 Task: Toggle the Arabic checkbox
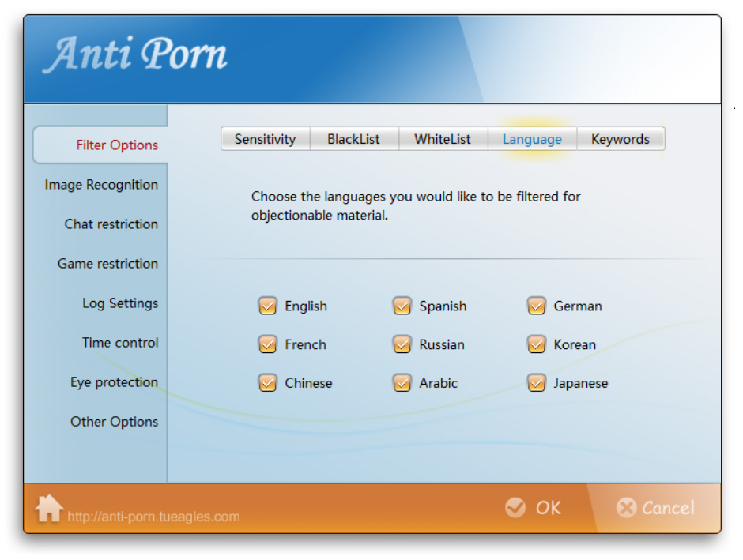(402, 383)
